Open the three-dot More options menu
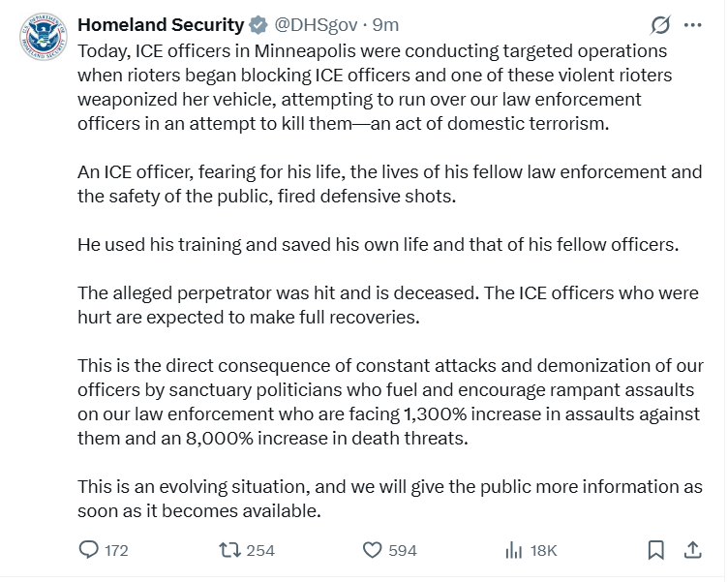728x582 pixels. click(x=692, y=25)
